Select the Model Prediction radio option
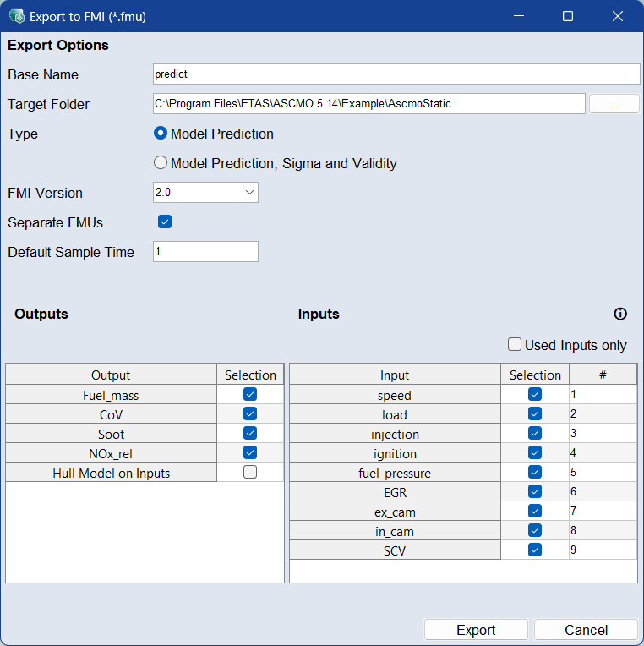This screenshot has height=646, width=644. pos(161,134)
